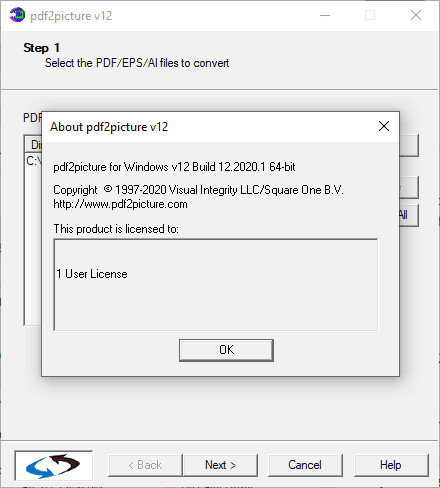Select the '1 User License' text

pyautogui.click(x=92, y=274)
